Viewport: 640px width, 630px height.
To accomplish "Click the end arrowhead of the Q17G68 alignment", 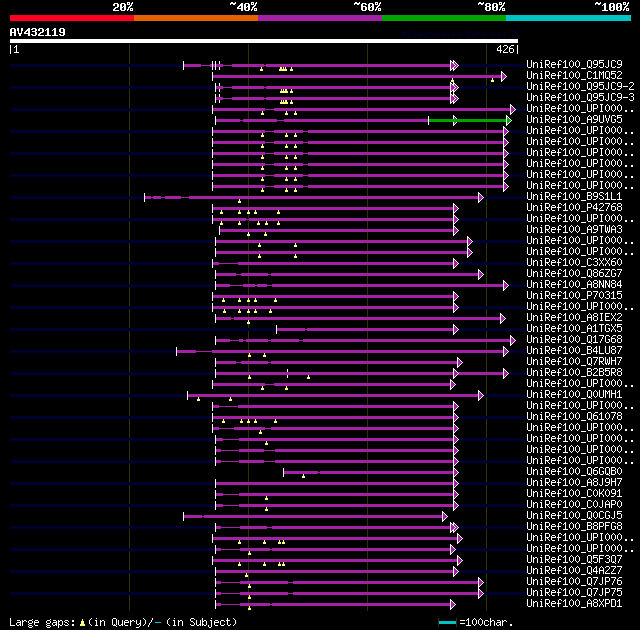I will [513, 340].
